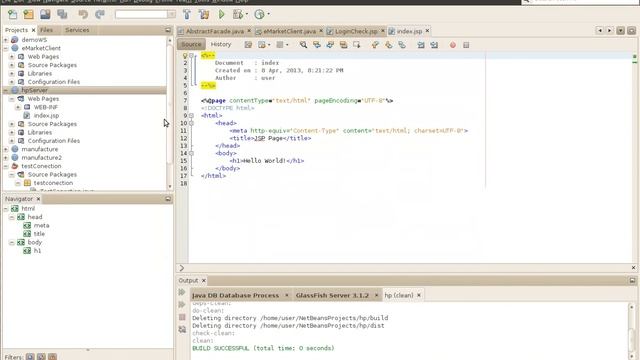
Task: Open the Files panel tab
Action: (x=47, y=30)
